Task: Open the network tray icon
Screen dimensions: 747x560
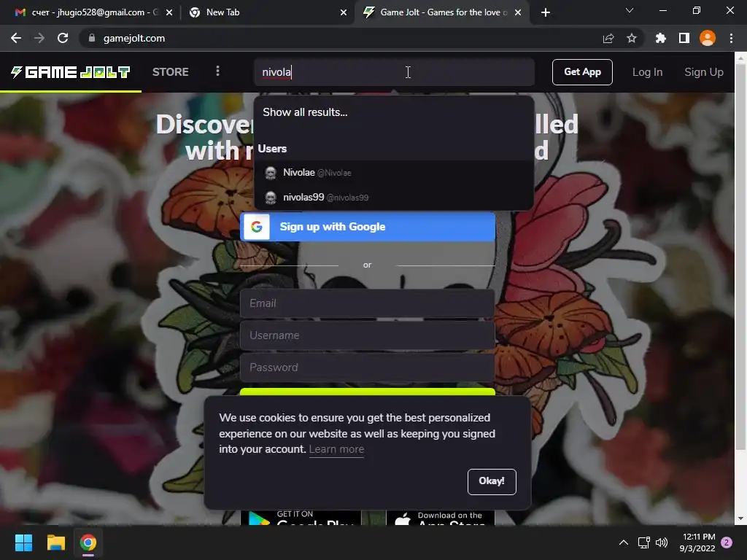Action: [x=643, y=542]
